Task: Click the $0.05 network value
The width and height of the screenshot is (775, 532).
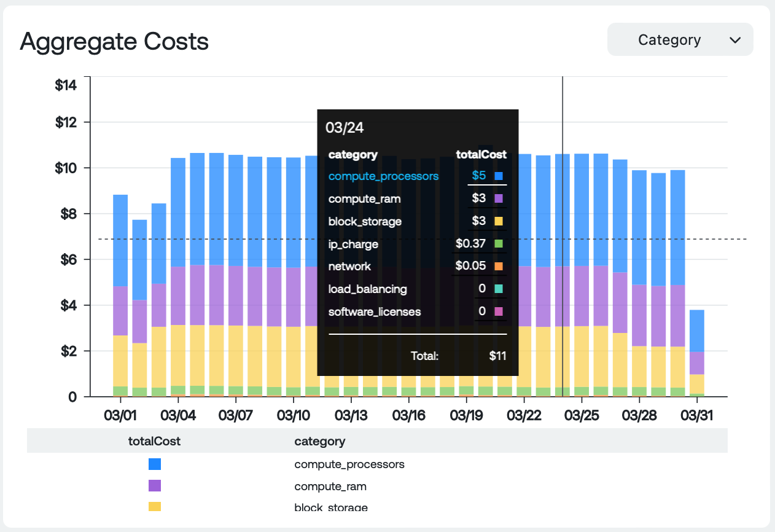Action: (x=470, y=266)
